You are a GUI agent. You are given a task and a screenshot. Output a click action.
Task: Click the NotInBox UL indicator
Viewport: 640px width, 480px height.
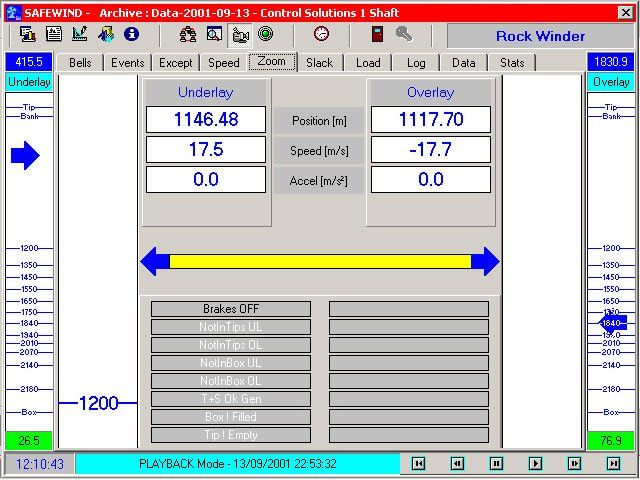231,363
